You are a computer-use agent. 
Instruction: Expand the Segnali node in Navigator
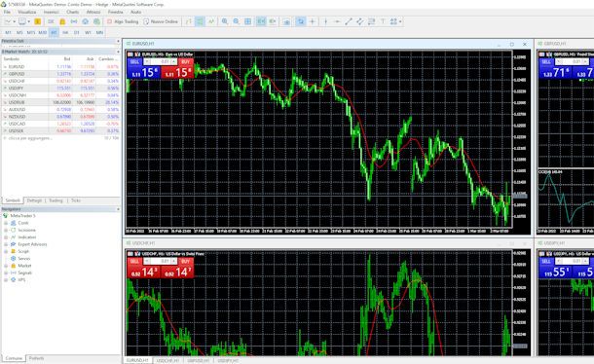pyautogui.click(x=6, y=273)
